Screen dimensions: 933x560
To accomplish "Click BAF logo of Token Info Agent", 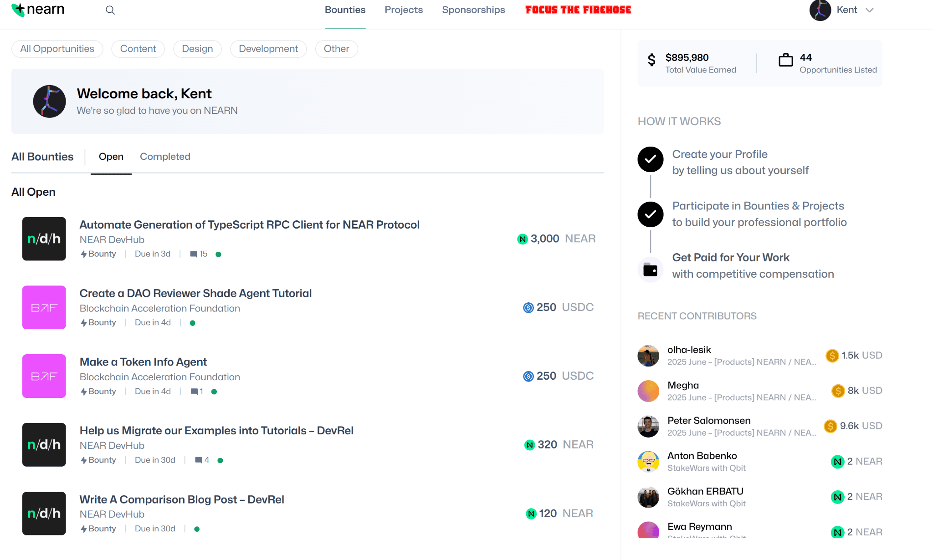I will tap(44, 376).
